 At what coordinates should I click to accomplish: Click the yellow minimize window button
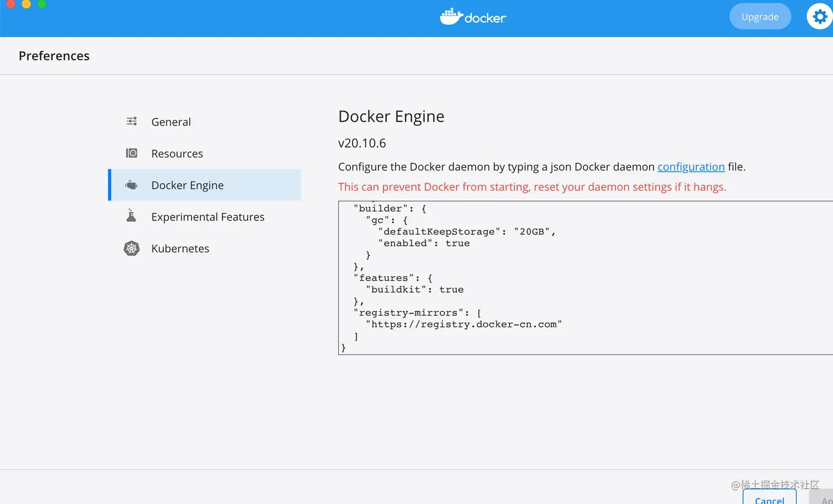tap(26, 3)
